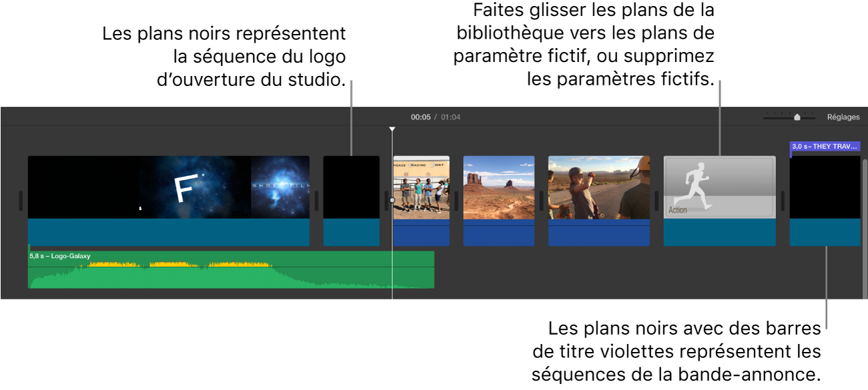Select the Action title placeholder clip
868x390 pixels.
coord(719,200)
